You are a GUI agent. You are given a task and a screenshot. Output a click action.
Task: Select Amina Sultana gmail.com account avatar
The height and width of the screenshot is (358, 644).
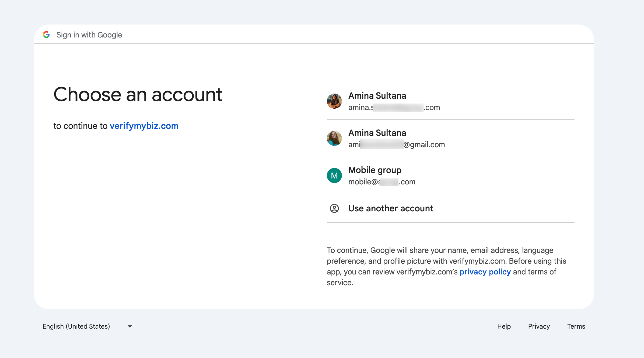(334, 138)
